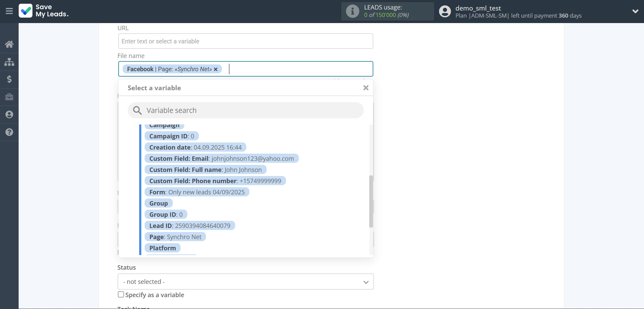Image resolution: width=644 pixels, height=309 pixels.
Task: Focus the Variable search field
Action: [245, 110]
